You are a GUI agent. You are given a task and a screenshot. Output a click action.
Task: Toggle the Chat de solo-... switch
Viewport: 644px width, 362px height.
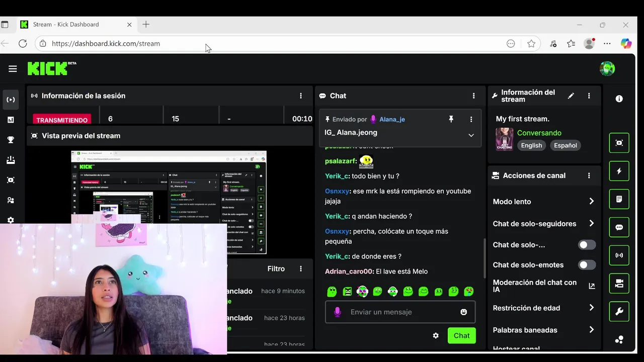(x=587, y=245)
